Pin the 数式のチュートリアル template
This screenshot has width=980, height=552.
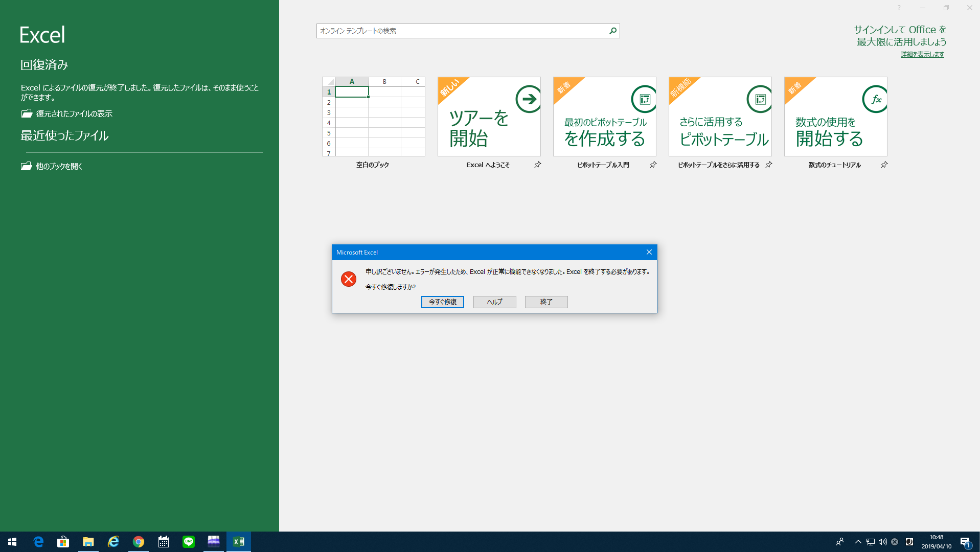pyautogui.click(x=884, y=165)
